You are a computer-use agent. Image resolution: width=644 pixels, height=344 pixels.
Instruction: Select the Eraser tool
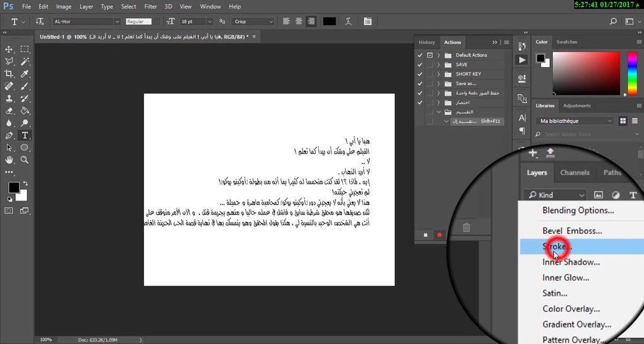coord(9,111)
